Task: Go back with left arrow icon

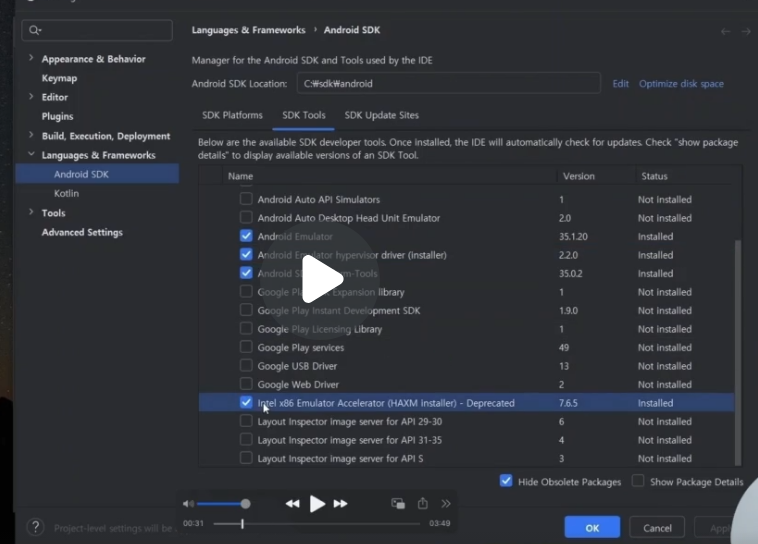Action: (x=725, y=31)
